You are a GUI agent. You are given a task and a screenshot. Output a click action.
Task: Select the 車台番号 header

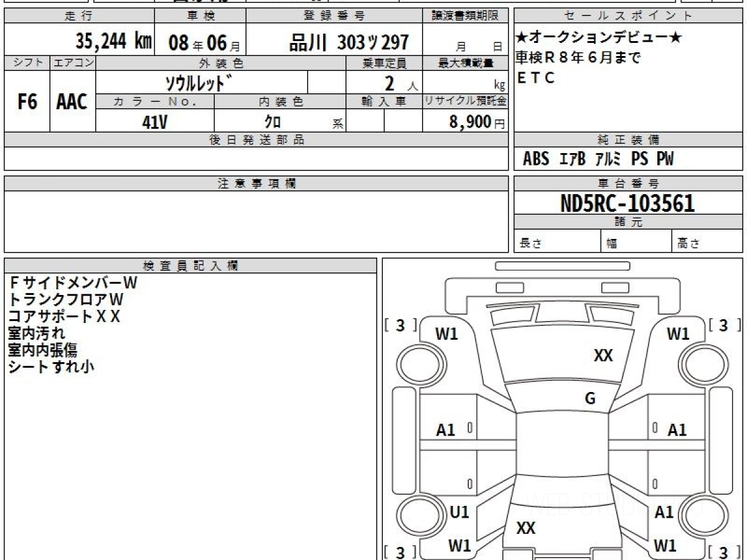[629, 184]
